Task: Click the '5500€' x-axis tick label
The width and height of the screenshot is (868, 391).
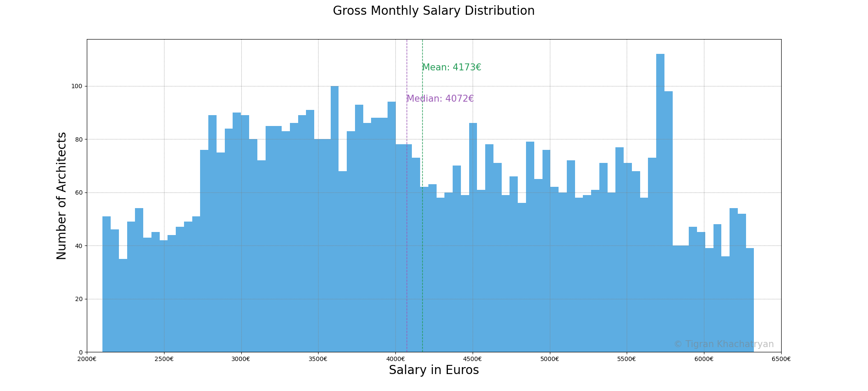Action: click(x=627, y=359)
